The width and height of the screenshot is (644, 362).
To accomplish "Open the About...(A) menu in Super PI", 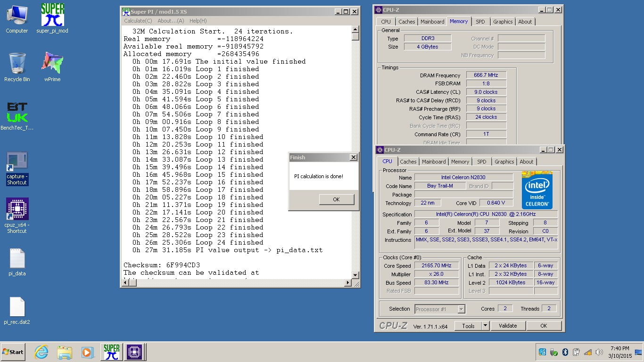I will [171, 21].
